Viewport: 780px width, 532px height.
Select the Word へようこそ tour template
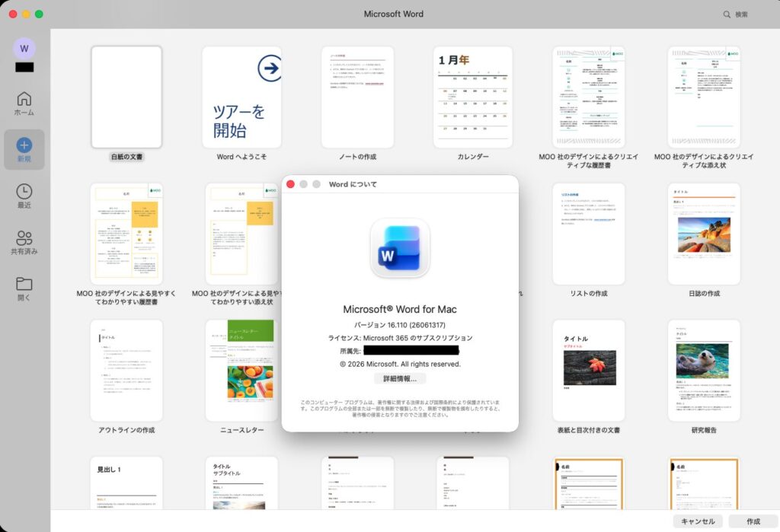pos(241,97)
